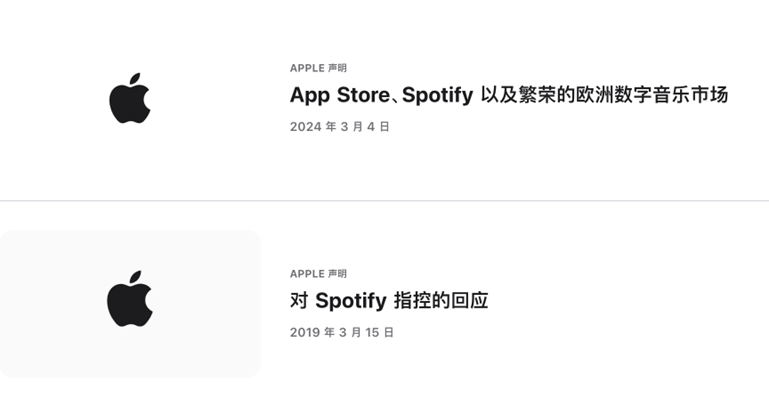Click the word "APPLE" in the top category label

[307, 68]
